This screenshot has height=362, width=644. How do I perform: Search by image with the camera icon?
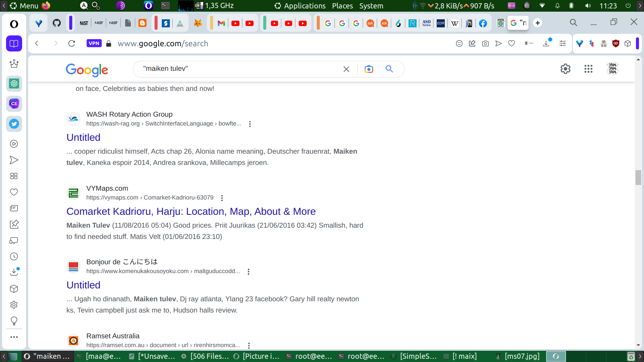coord(369,69)
